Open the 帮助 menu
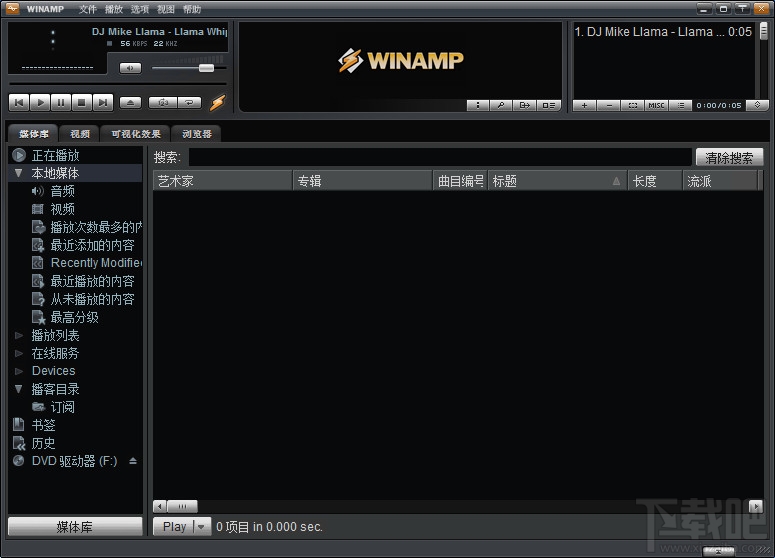The image size is (775, 558). tap(192, 9)
